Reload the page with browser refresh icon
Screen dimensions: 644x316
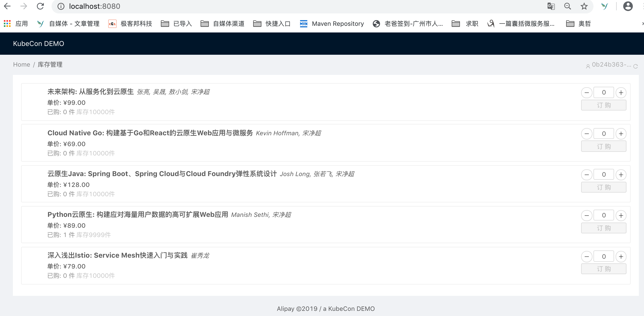coord(40,6)
